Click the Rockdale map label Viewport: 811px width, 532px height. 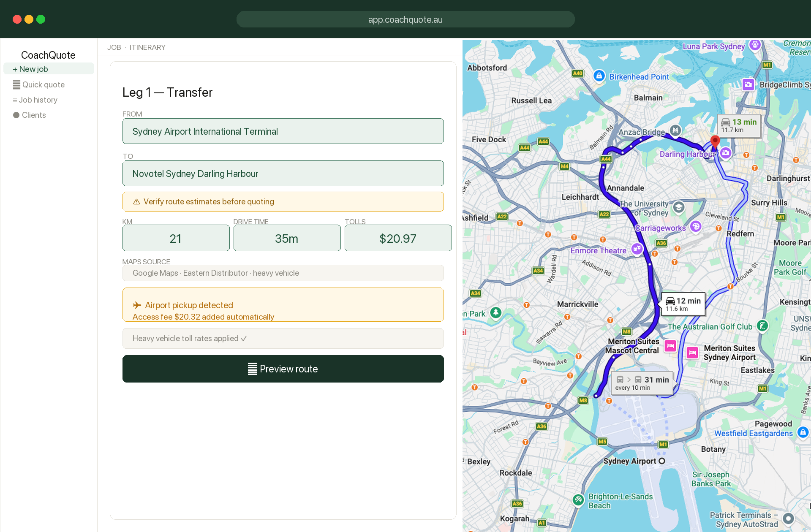pos(516,473)
